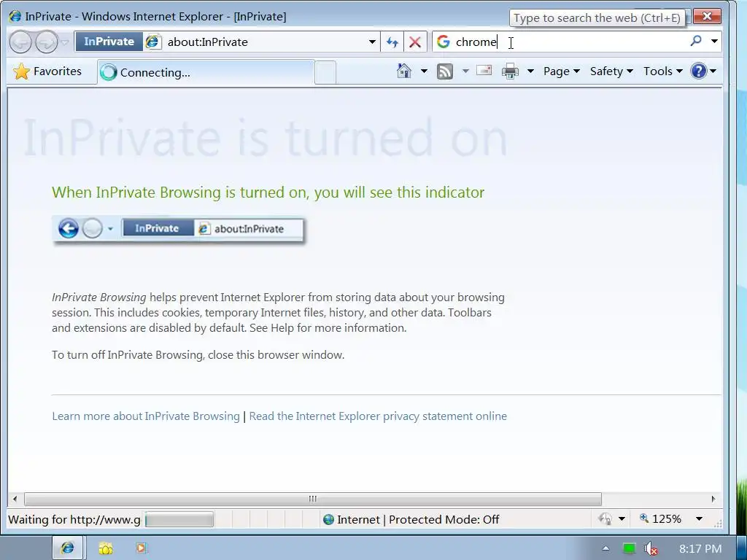
Task: Click the Print icon
Action: [510, 71]
